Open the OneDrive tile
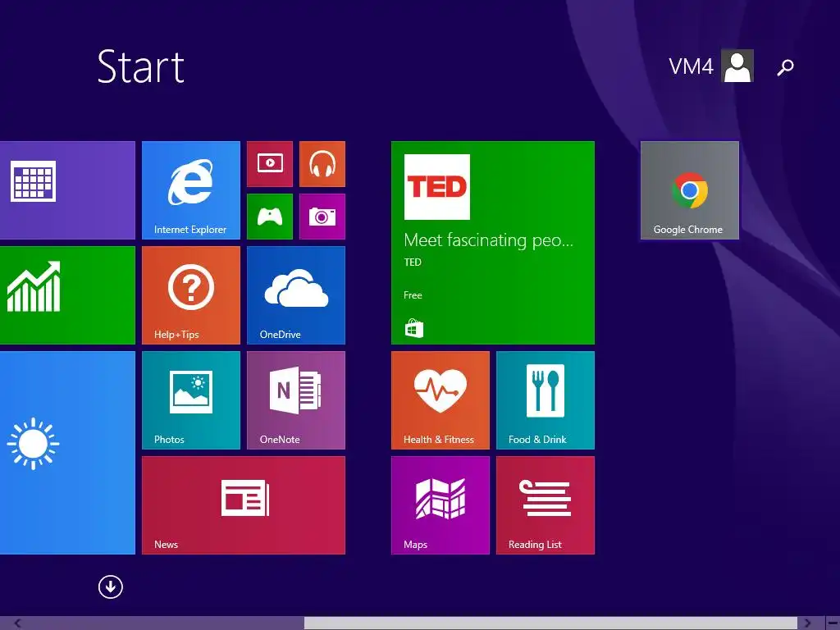The image size is (840, 630). point(295,295)
